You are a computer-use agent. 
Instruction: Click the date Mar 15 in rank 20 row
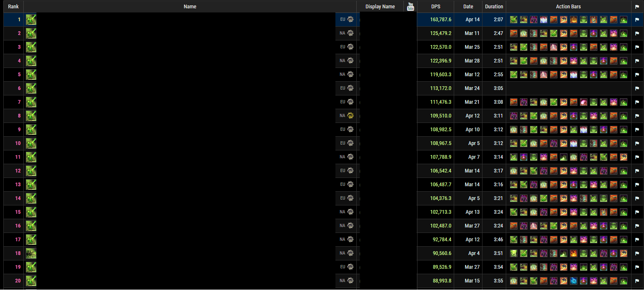click(x=472, y=281)
